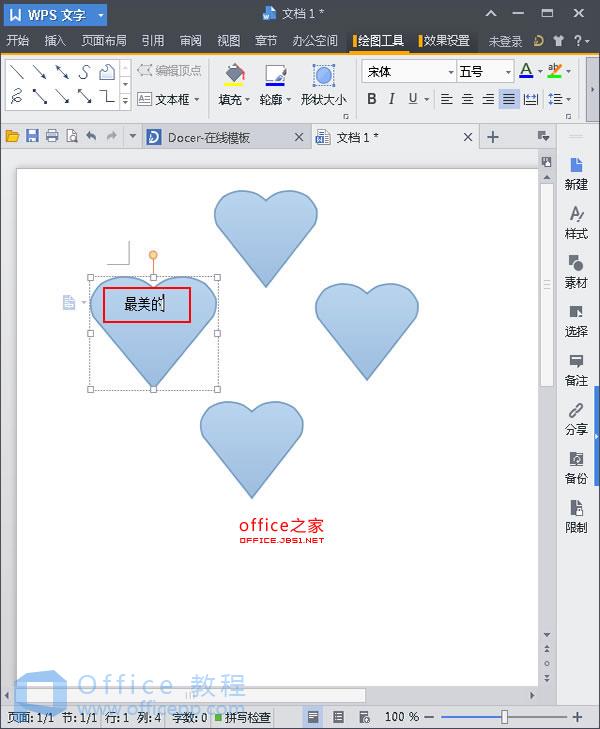The image size is (600, 729).
Task: Open the font name dropdown 宋体
Action: [x=450, y=72]
